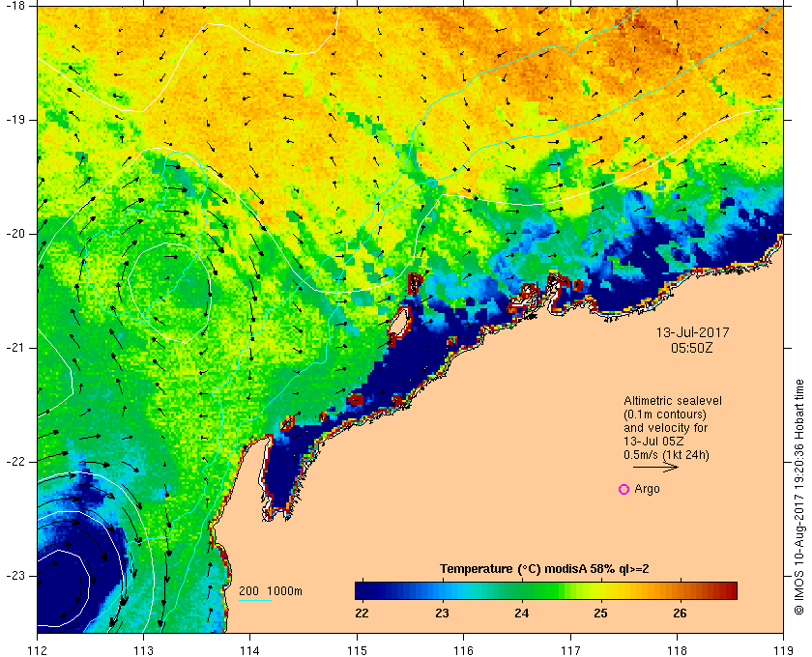This screenshot has height=657, width=812.
Task: Click the cyan 200 1000m legend line
Action: [x=255, y=601]
